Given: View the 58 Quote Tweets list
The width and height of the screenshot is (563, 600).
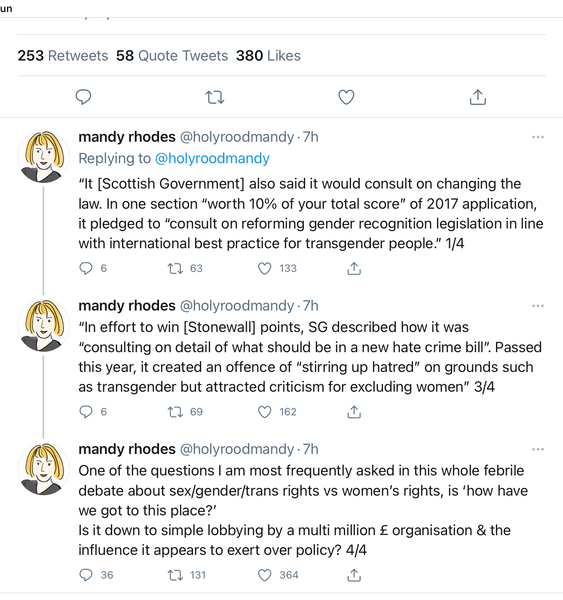Looking at the screenshot, I should [x=172, y=56].
